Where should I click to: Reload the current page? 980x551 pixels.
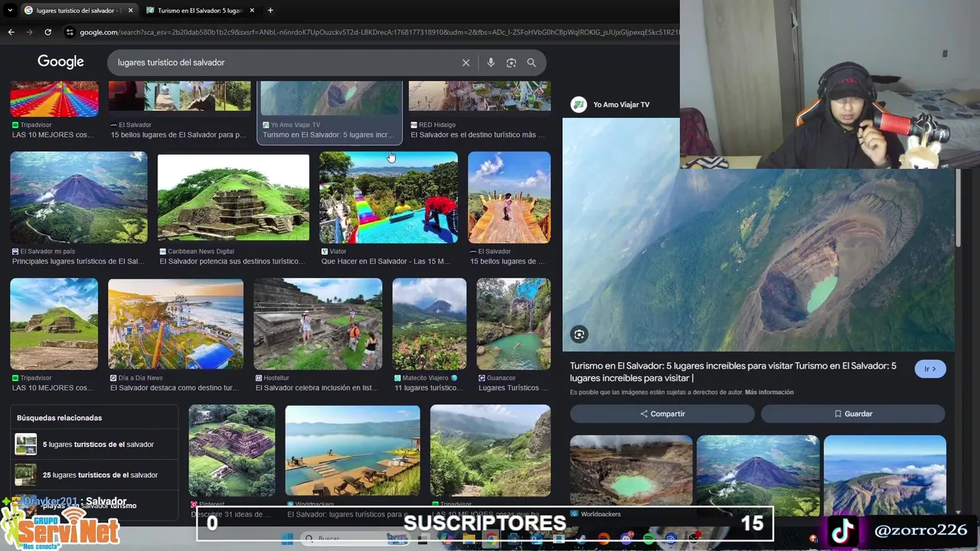[x=47, y=32]
